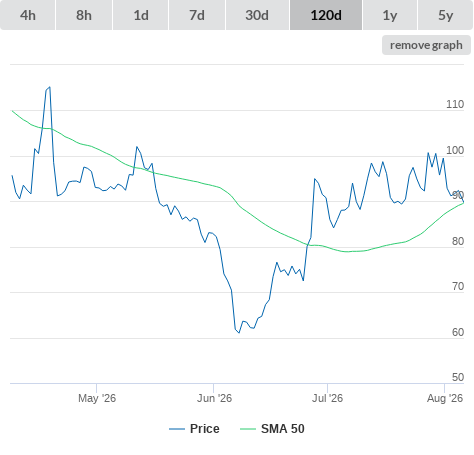
Task: Click the price peak above 110
Action: tap(50, 87)
